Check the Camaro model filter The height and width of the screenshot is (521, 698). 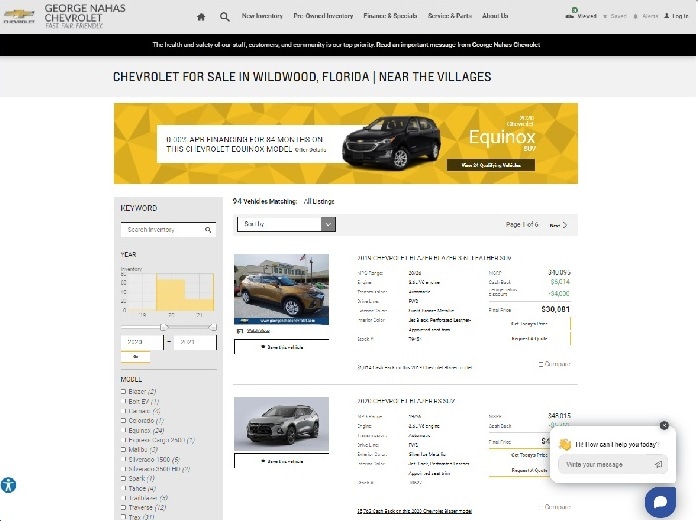[123, 411]
